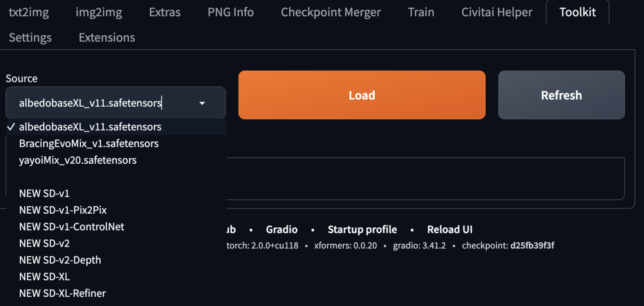Click the Source dropdown arrow
The width and height of the screenshot is (644, 306).
tap(202, 103)
